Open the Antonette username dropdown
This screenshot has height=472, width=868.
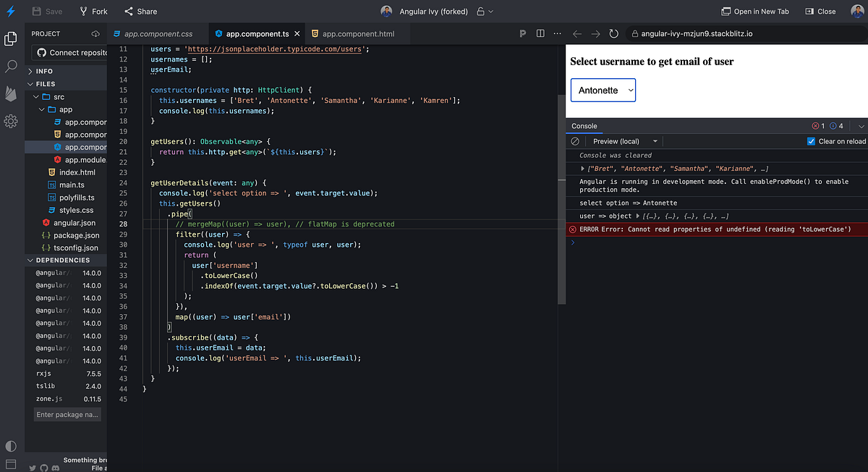(x=603, y=90)
